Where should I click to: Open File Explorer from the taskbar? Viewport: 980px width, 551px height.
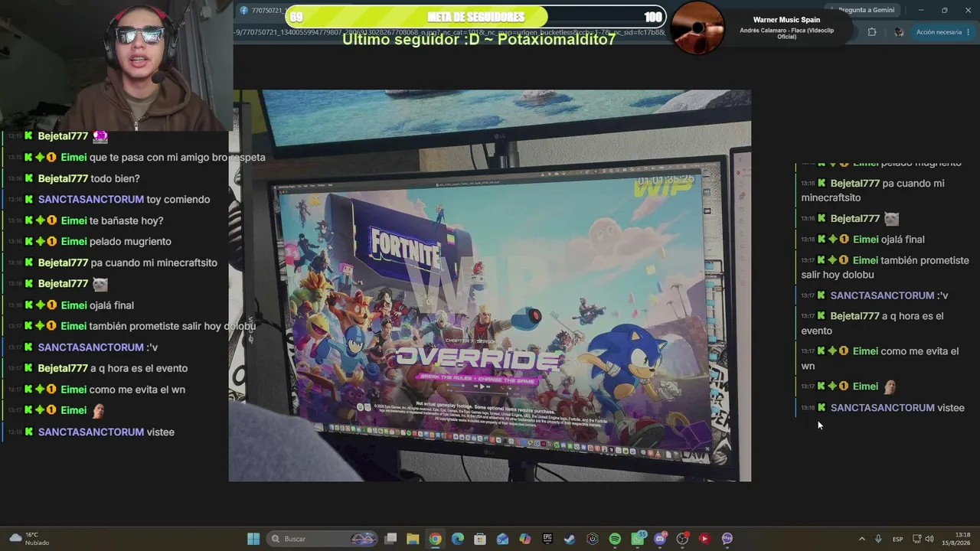413,539
